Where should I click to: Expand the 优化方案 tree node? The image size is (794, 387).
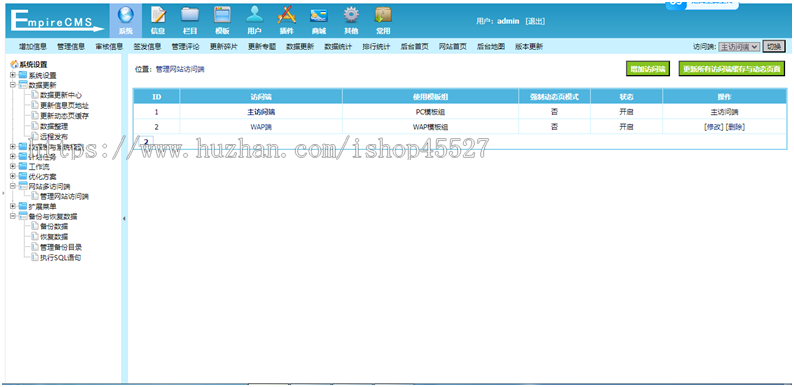[13, 177]
